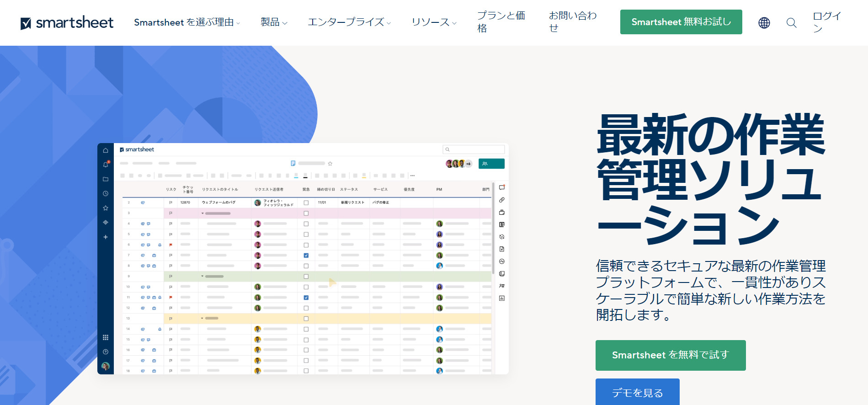Open Help question mark in sidebar
868x405 pixels.
(106, 352)
